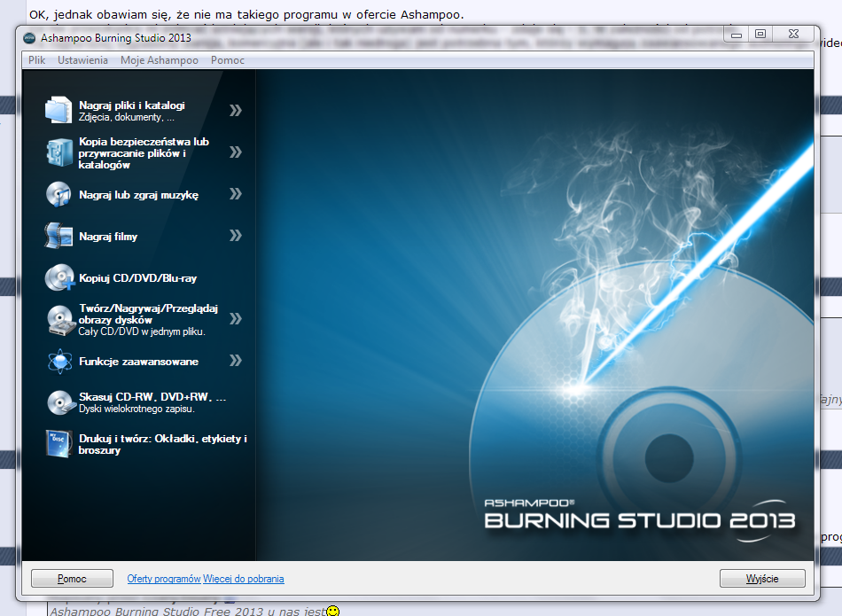
Task: Open the Moje Ashampoo menu
Action: [160, 60]
